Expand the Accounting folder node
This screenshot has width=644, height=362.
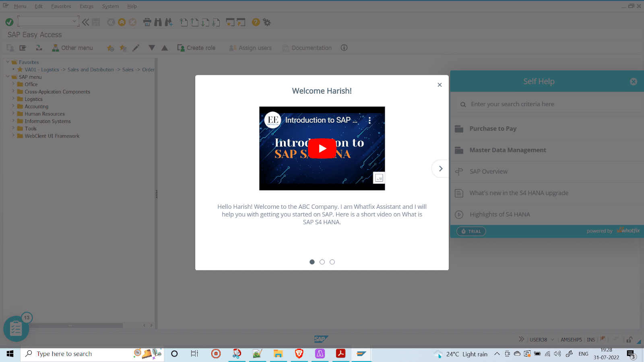tap(13, 106)
